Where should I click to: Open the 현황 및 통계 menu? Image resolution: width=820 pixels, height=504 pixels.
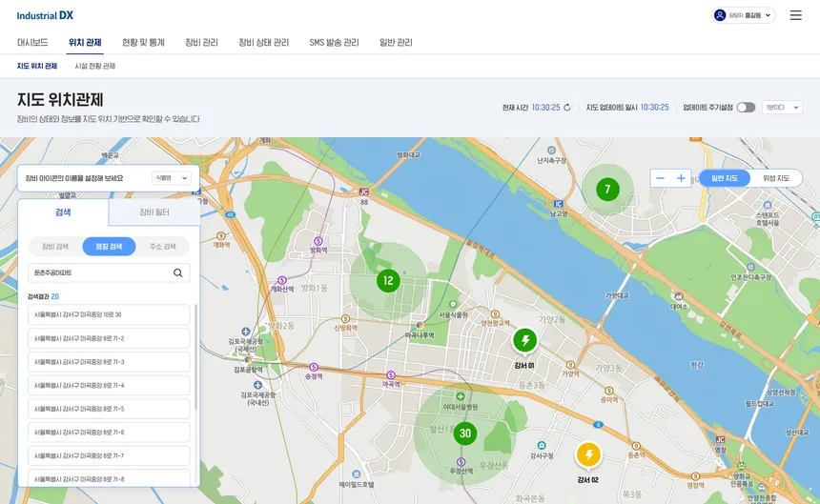pyautogui.click(x=143, y=42)
